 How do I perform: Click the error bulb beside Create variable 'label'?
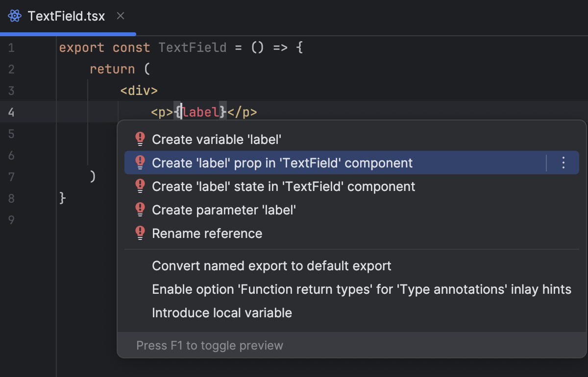(140, 139)
